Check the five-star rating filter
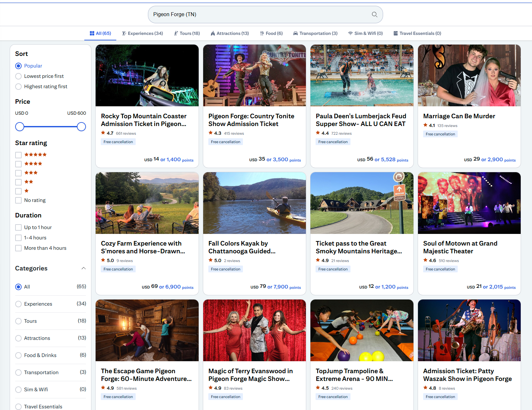 (18, 155)
